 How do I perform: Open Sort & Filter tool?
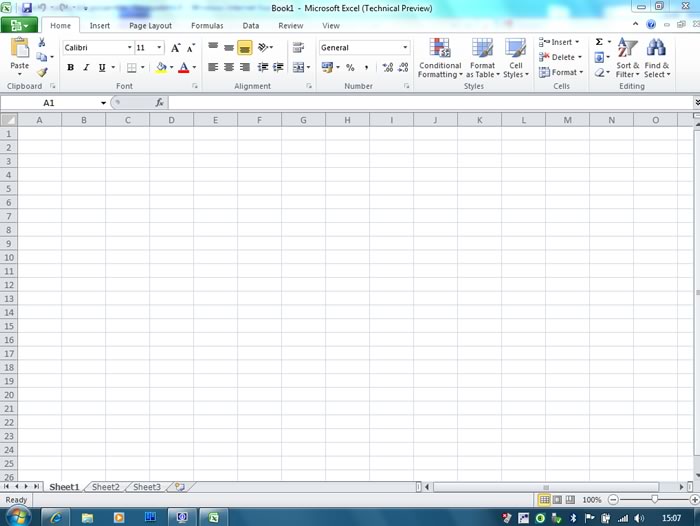tap(627, 58)
